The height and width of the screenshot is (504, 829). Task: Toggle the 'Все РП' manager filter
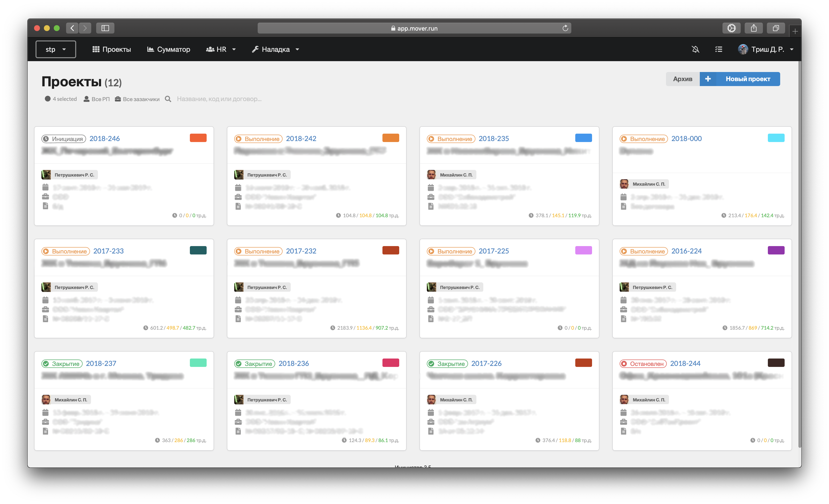[97, 99]
